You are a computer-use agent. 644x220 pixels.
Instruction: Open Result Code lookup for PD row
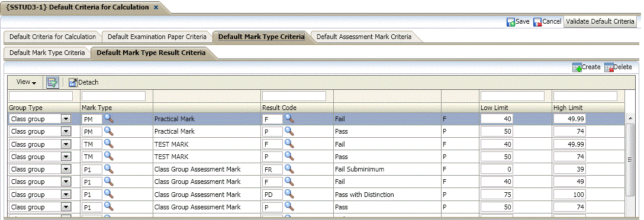pyautogui.click(x=289, y=194)
